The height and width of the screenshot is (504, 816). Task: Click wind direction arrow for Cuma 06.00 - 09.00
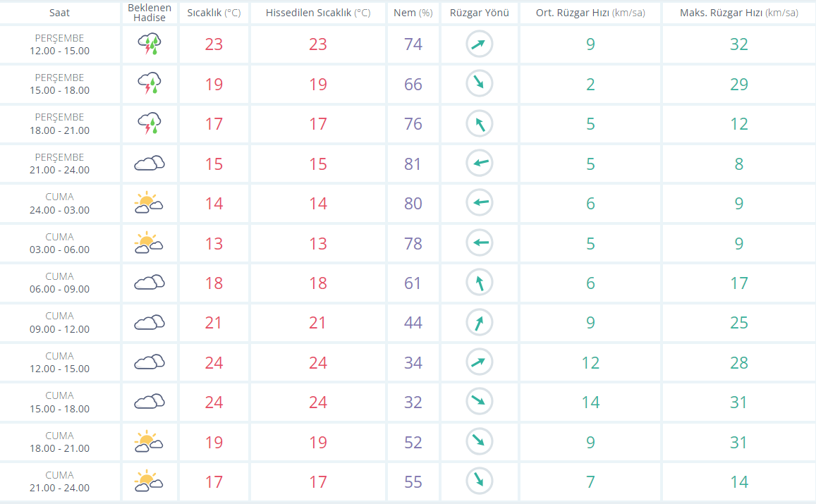pyautogui.click(x=480, y=283)
